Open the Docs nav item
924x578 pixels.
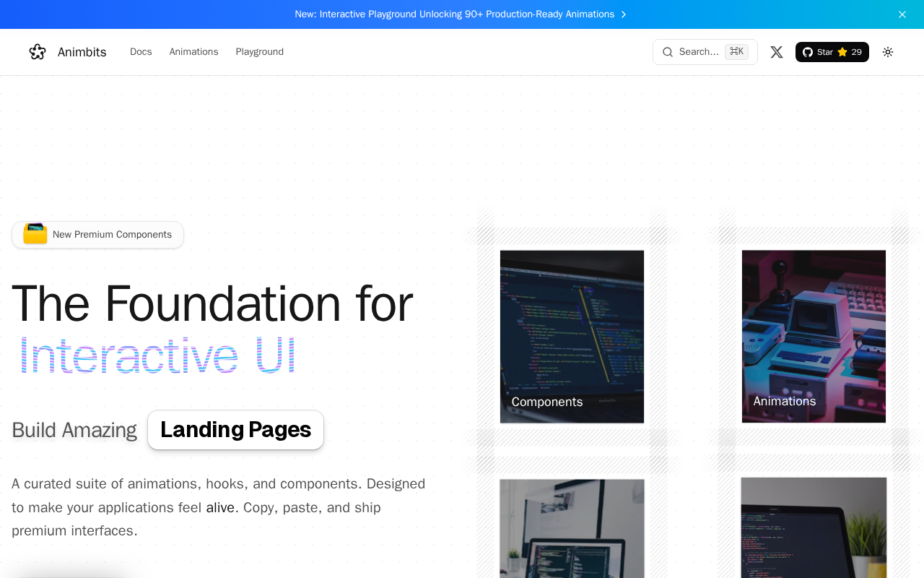click(141, 52)
